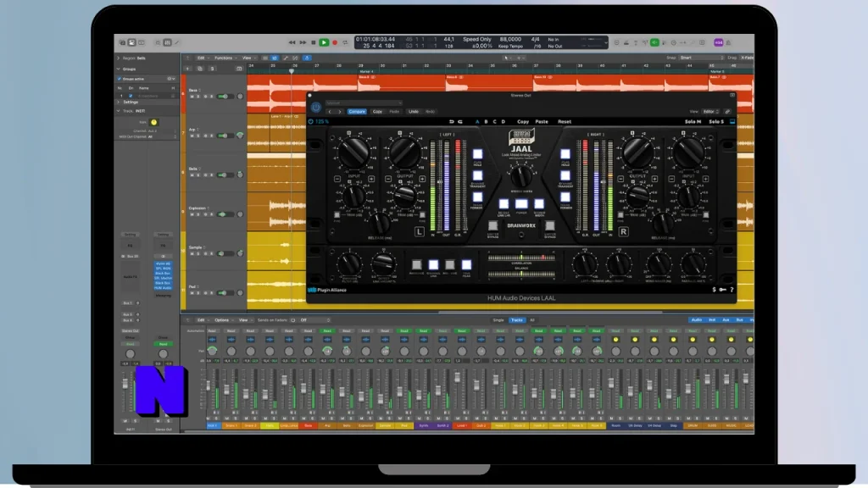Click the green highlighted control bar button
Viewport: 868px width, 488px height.
click(x=654, y=42)
